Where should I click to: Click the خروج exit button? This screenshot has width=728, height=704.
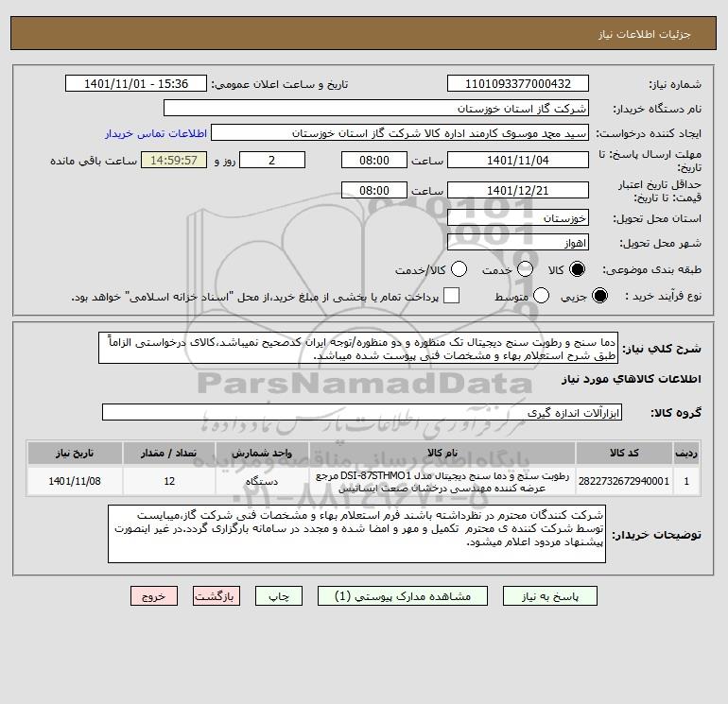pyautogui.click(x=154, y=596)
